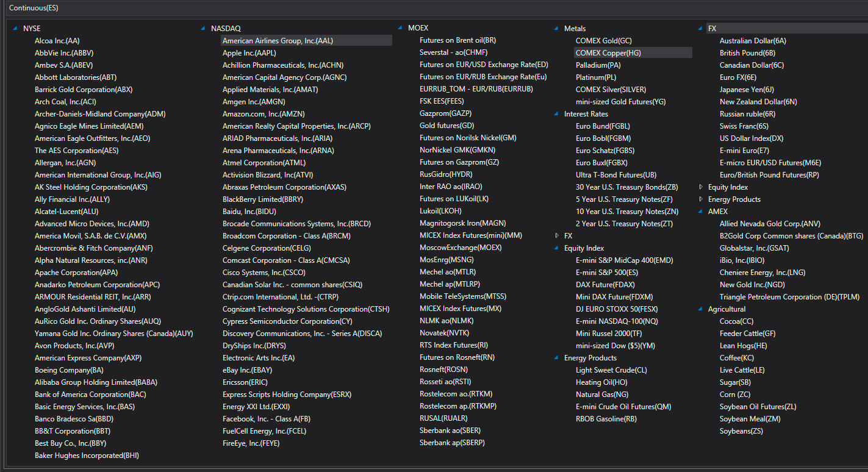868x472 pixels.
Task: Collapse the Metals category arrow
Action: [557, 29]
